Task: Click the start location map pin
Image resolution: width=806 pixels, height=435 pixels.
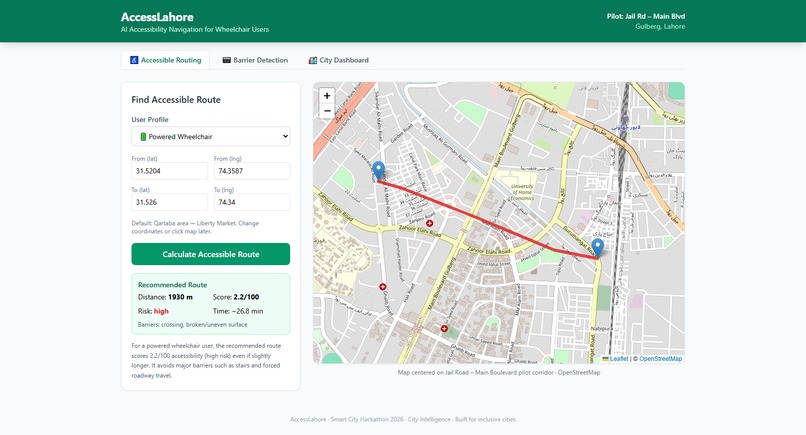Action: pyautogui.click(x=378, y=171)
